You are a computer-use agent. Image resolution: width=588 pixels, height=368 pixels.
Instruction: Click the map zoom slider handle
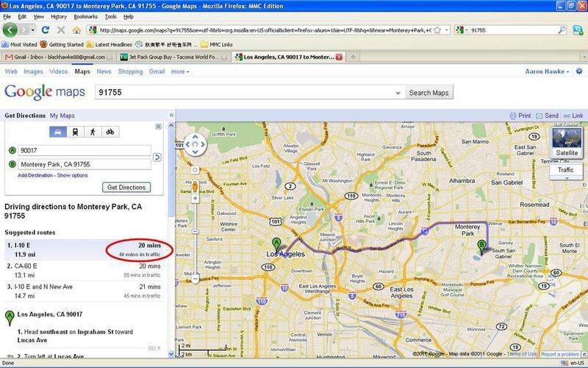click(195, 231)
